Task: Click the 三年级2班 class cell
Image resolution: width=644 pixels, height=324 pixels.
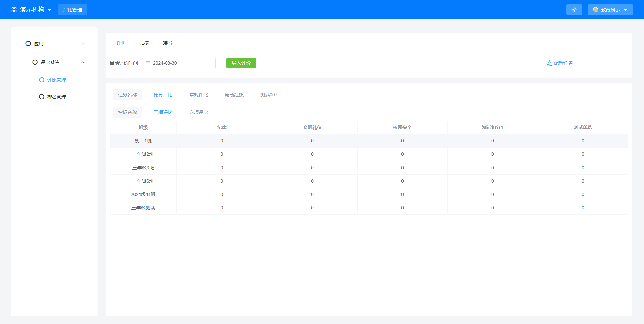Action: pos(143,154)
